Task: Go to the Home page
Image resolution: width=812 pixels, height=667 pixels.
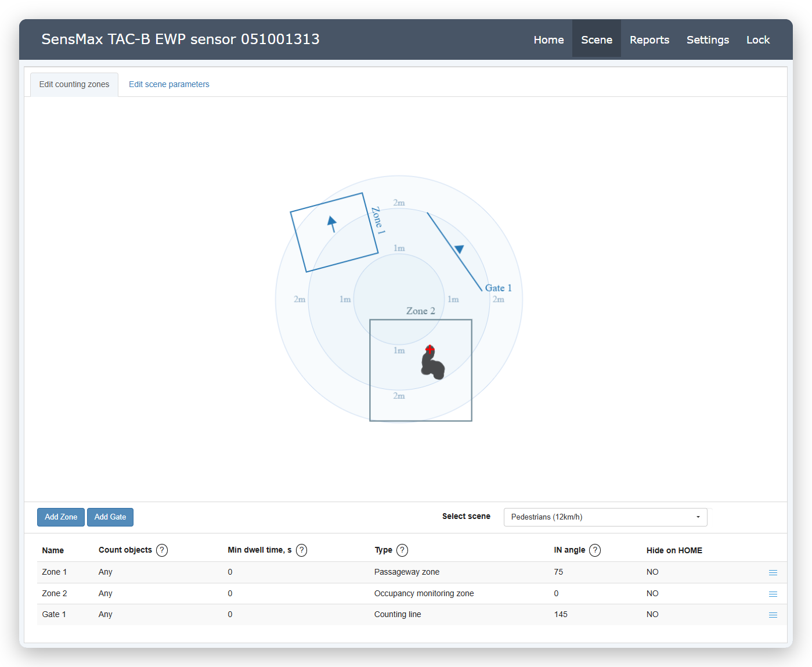Action: click(549, 39)
